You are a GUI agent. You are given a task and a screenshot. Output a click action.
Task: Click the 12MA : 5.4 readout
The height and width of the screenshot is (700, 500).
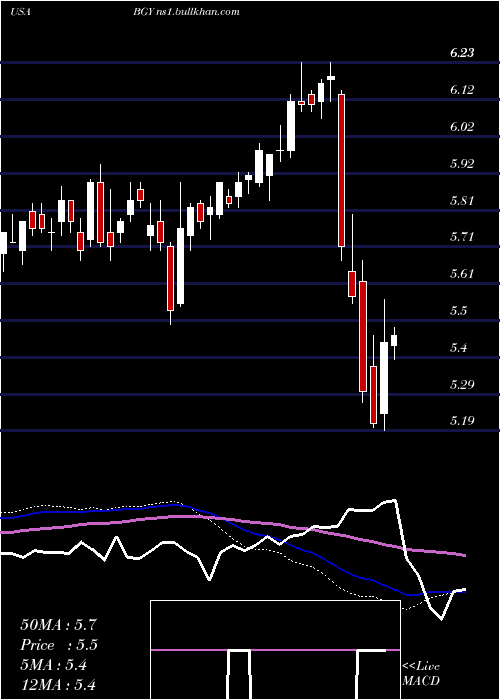click(58, 685)
